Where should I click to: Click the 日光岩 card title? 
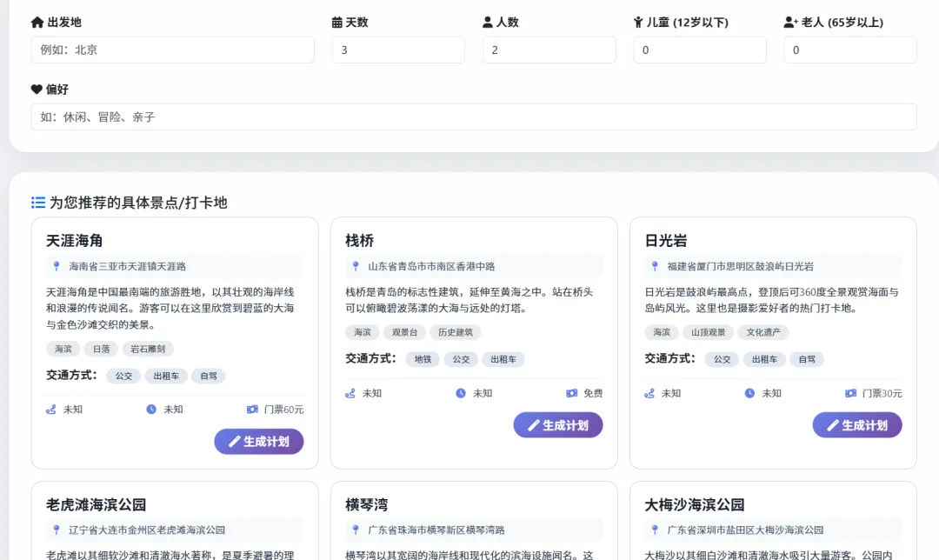coord(665,241)
